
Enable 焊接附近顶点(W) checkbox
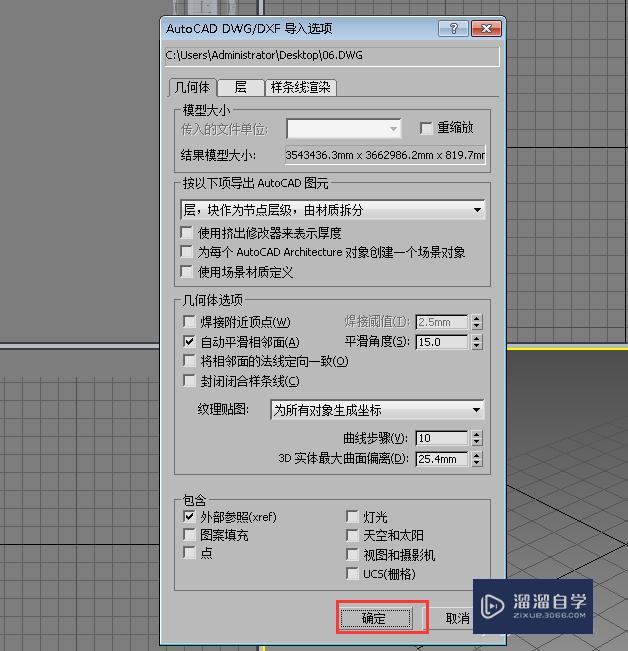189,321
